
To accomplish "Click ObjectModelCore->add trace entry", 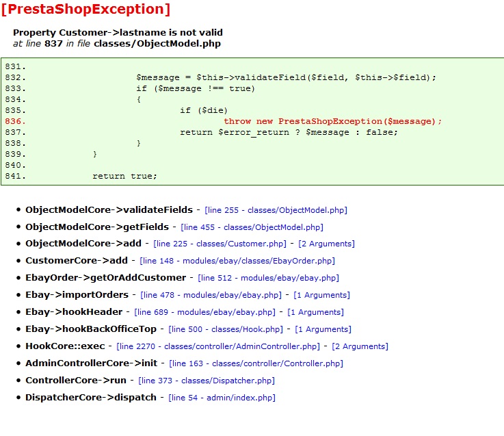I will point(83,243).
